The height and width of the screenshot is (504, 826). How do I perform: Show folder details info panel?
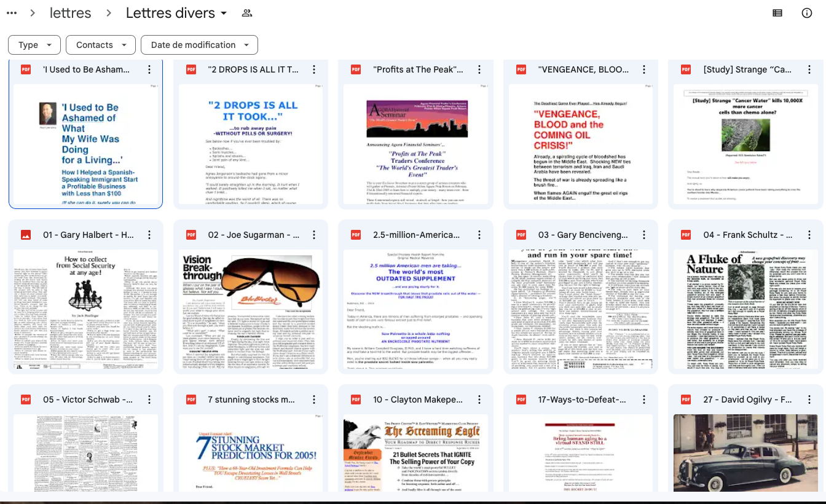tap(807, 13)
